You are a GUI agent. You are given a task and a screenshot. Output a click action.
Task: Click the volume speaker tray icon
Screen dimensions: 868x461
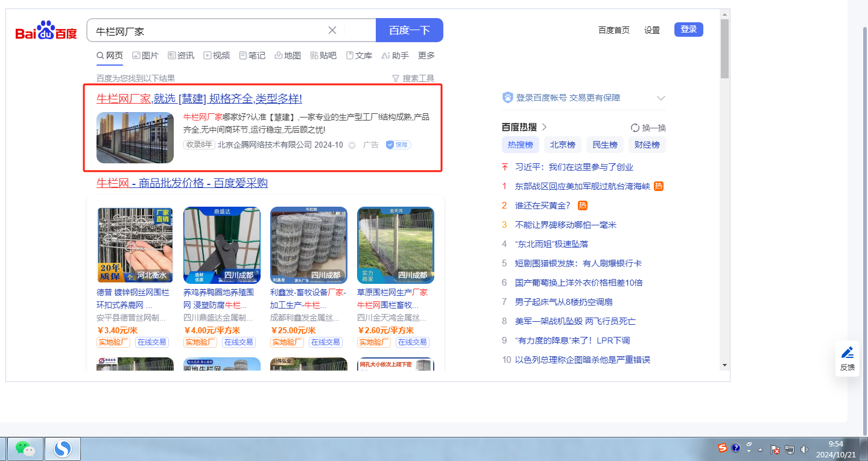click(x=804, y=450)
